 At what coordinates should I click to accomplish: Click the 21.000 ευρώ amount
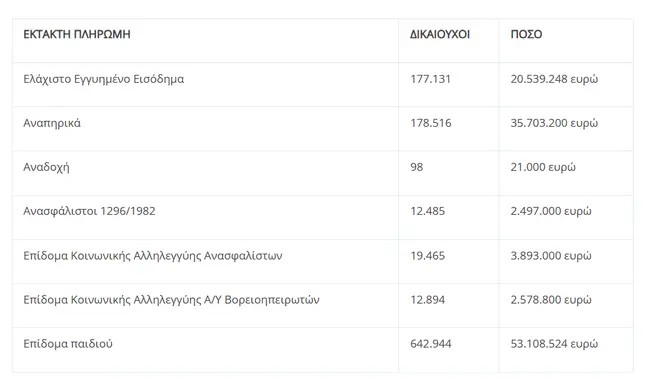tap(543, 167)
